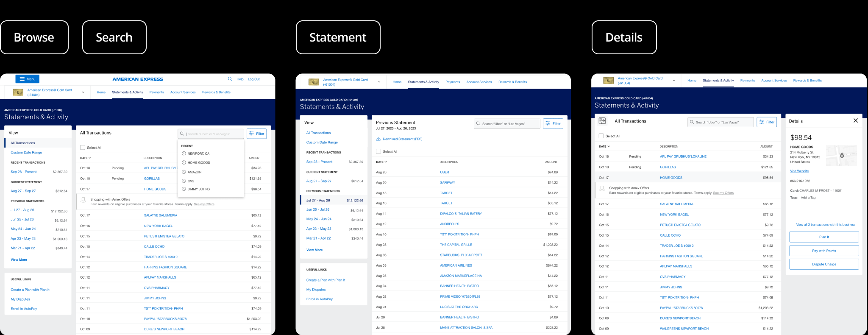Open the Filter button in Browse screen
868x335 pixels.
pos(256,134)
